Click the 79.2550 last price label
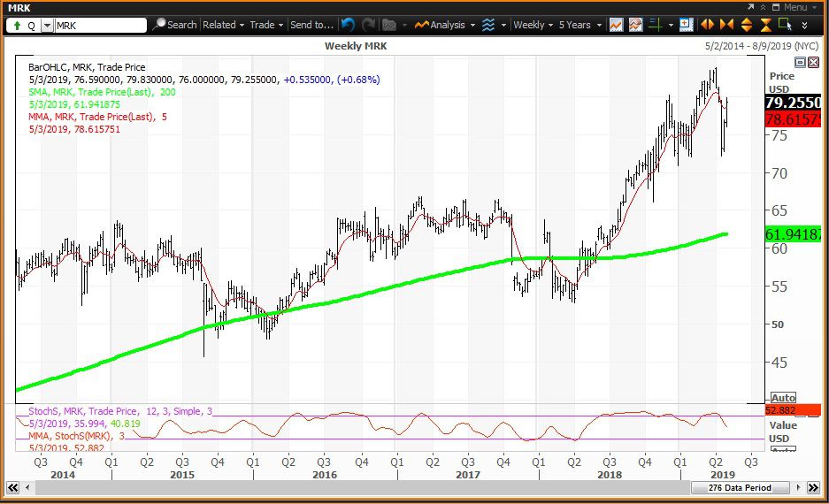829x504 pixels. point(793,103)
